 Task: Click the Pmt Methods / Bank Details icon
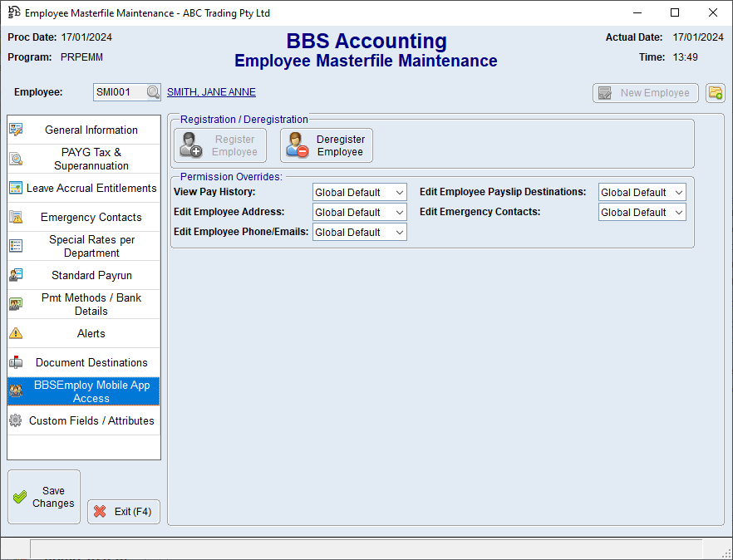[x=16, y=304]
